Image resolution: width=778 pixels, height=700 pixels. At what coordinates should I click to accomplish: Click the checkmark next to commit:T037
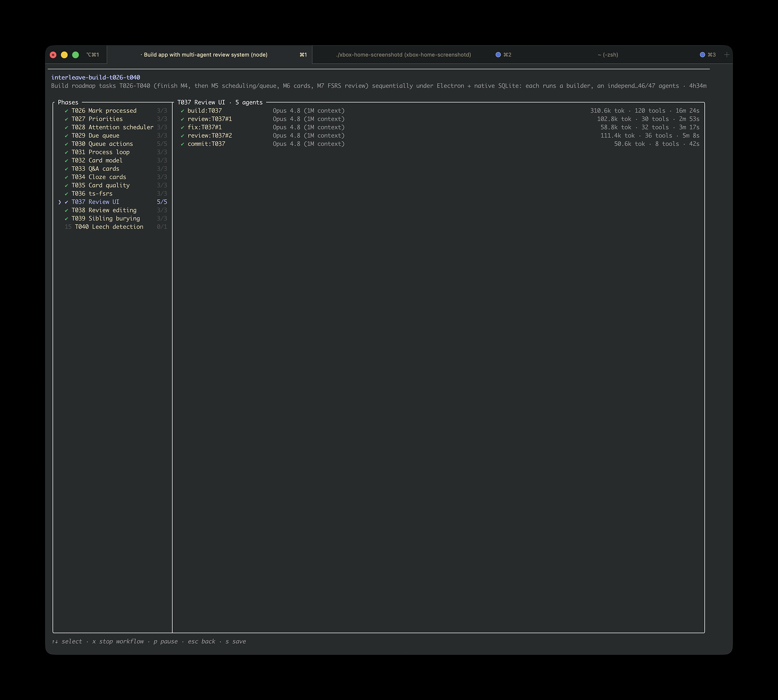pyautogui.click(x=182, y=144)
